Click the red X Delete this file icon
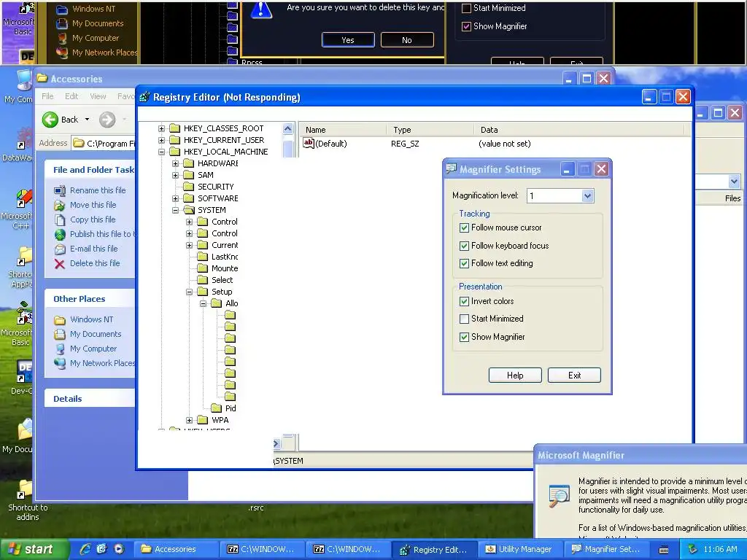 coord(60,264)
